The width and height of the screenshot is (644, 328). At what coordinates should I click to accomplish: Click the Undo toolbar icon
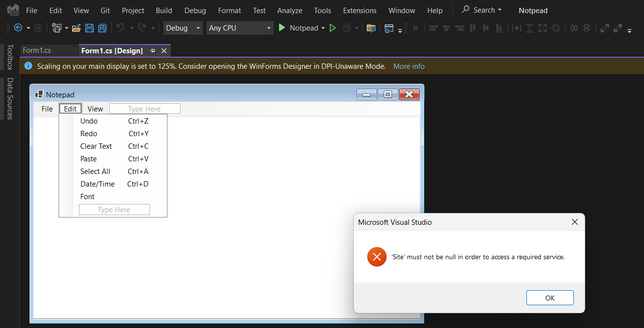click(120, 28)
